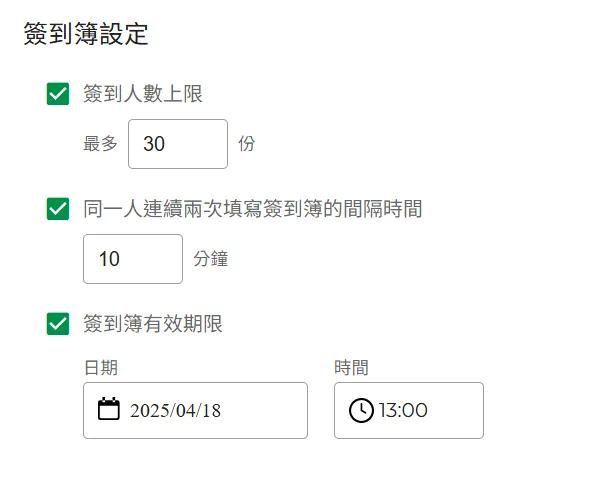Click the 同一人連續兩次填寫簽到簿的間隔時間 label text
The width and height of the screenshot is (613, 478).
click(x=253, y=209)
